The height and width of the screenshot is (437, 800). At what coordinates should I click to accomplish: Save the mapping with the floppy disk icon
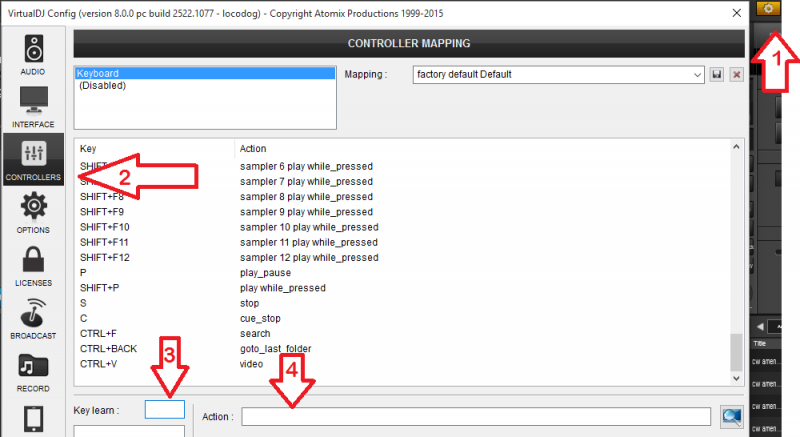point(717,74)
